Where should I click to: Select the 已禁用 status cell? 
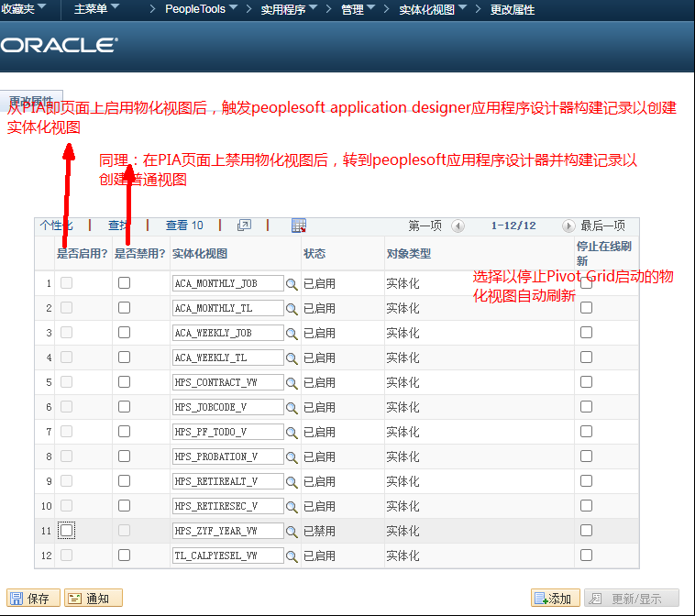[319, 531]
